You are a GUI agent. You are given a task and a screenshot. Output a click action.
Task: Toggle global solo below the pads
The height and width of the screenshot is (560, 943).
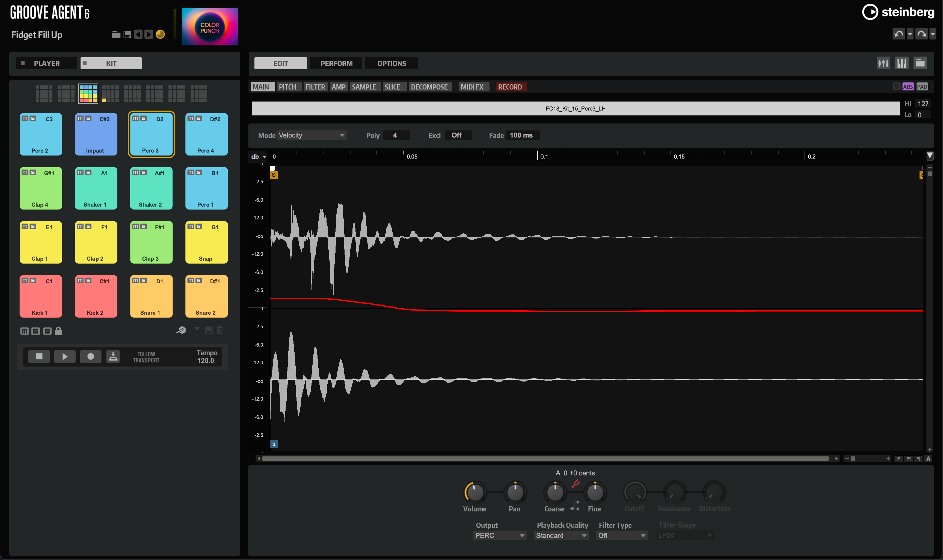pos(35,331)
